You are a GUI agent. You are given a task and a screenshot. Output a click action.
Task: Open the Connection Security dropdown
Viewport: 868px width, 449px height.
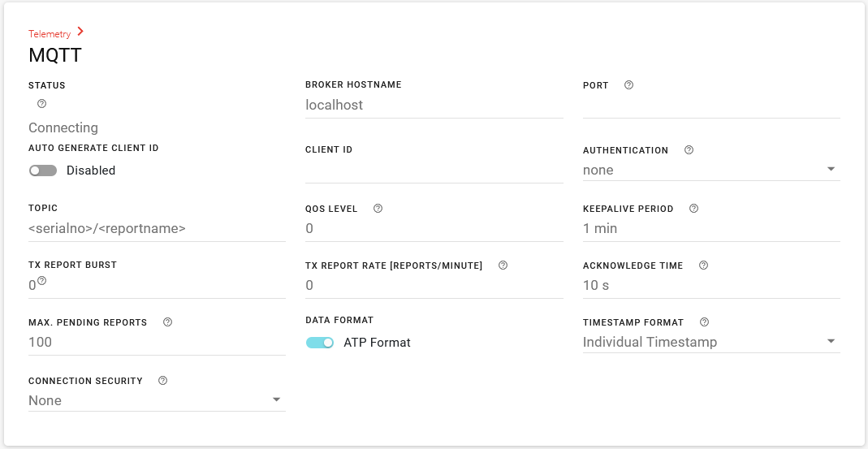point(156,400)
